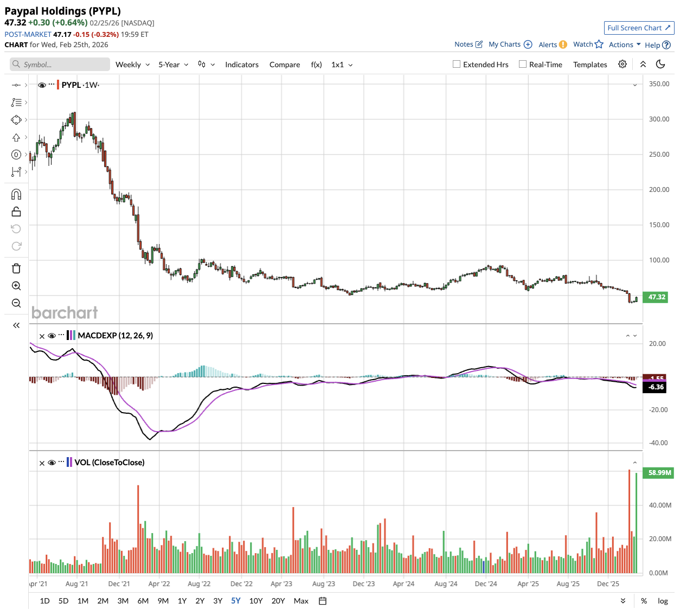Image resolution: width=693 pixels, height=616 pixels.
Task: Switch to dark mode moon icon
Action: point(660,64)
